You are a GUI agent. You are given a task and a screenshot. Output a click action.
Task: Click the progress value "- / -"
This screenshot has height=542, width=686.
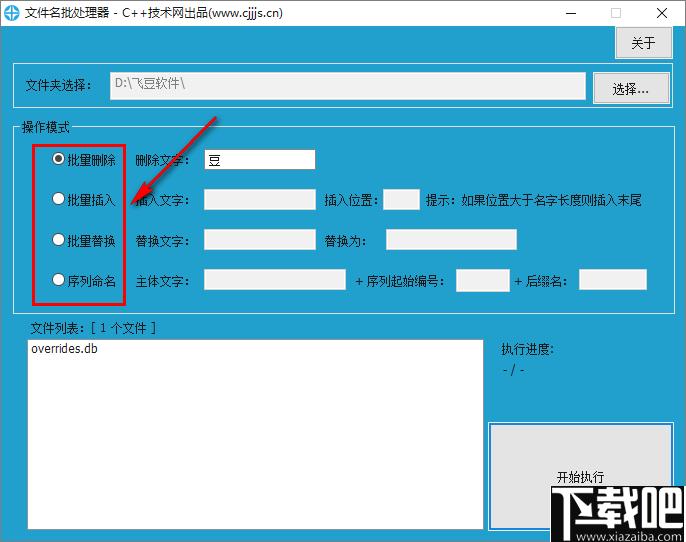[514, 371]
